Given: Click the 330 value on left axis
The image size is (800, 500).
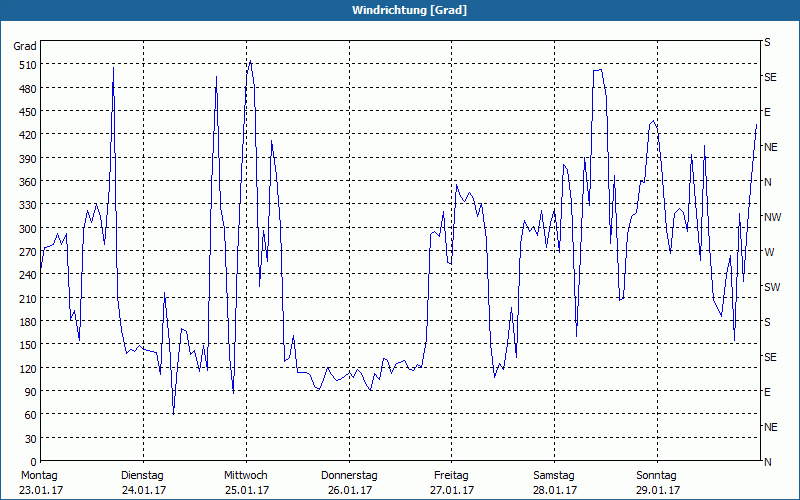Looking at the screenshot, I should [x=28, y=205].
